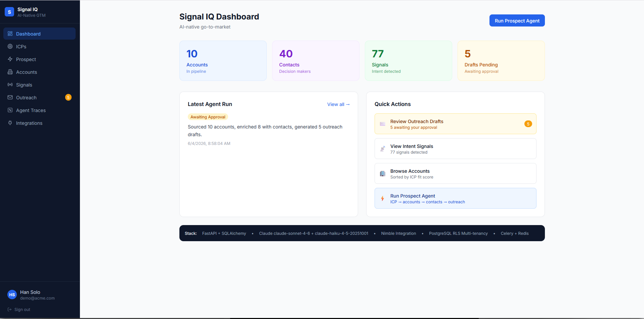Click the Sign out link

[x=19, y=310]
